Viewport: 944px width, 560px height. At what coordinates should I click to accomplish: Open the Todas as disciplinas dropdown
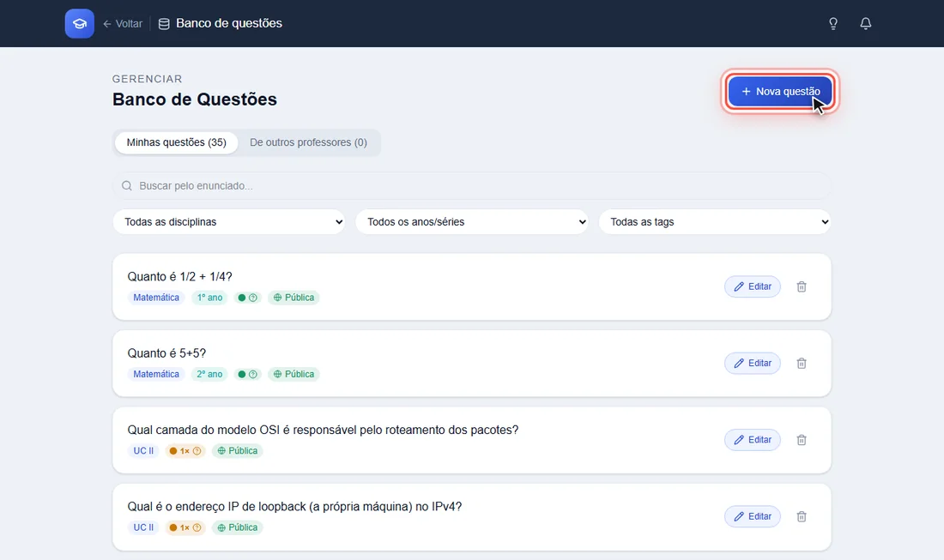click(229, 222)
